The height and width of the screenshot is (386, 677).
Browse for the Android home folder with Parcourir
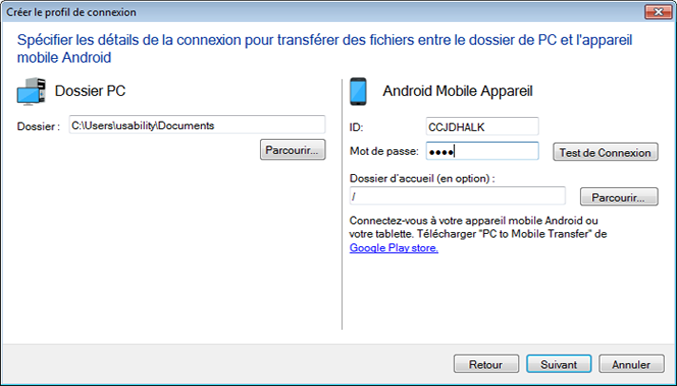click(x=619, y=197)
